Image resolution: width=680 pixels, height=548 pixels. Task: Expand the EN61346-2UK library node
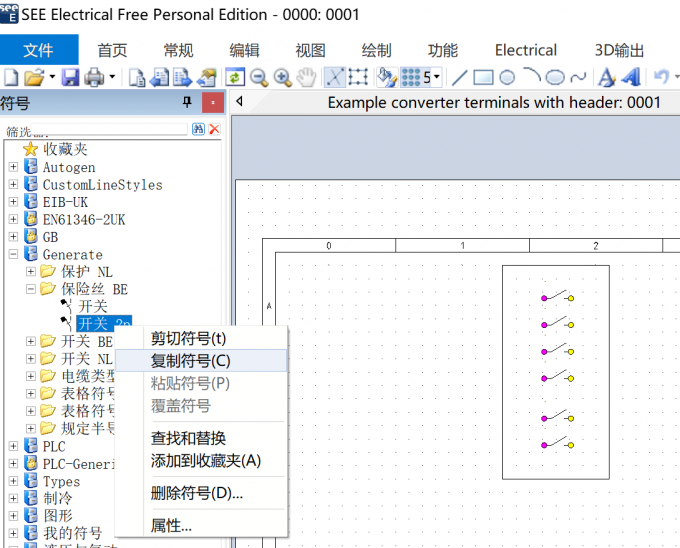(x=13, y=219)
